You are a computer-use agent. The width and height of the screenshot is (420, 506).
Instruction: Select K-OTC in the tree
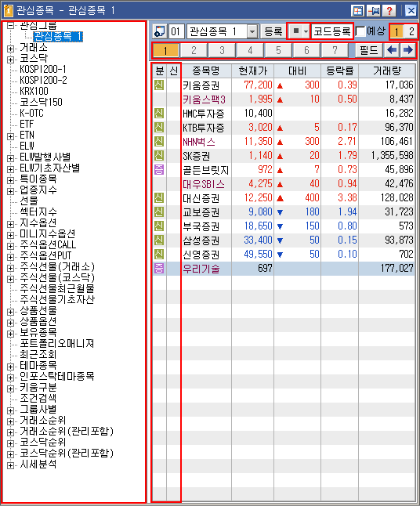tap(31, 114)
